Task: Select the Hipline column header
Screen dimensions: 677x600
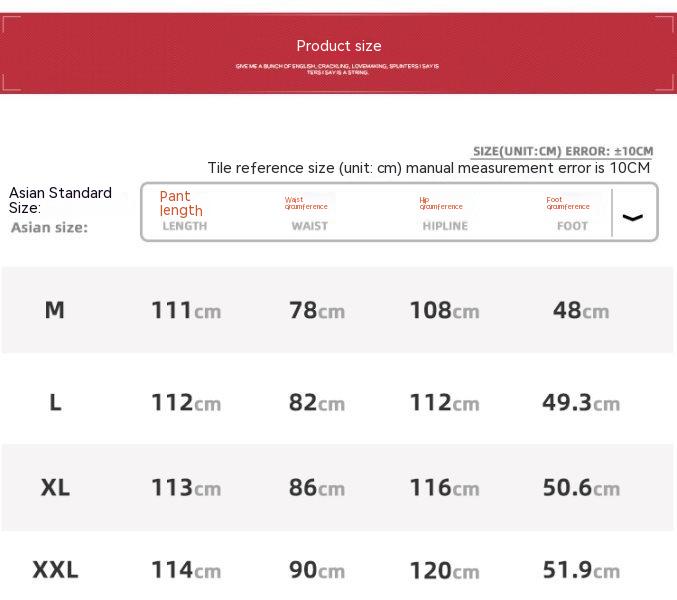Action: click(444, 214)
